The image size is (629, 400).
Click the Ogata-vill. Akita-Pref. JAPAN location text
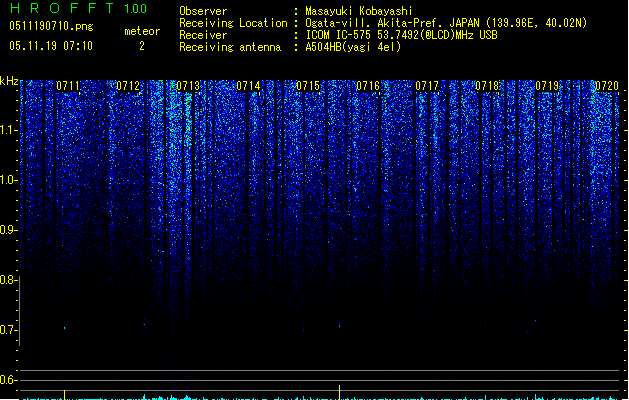pyautogui.click(x=446, y=23)
